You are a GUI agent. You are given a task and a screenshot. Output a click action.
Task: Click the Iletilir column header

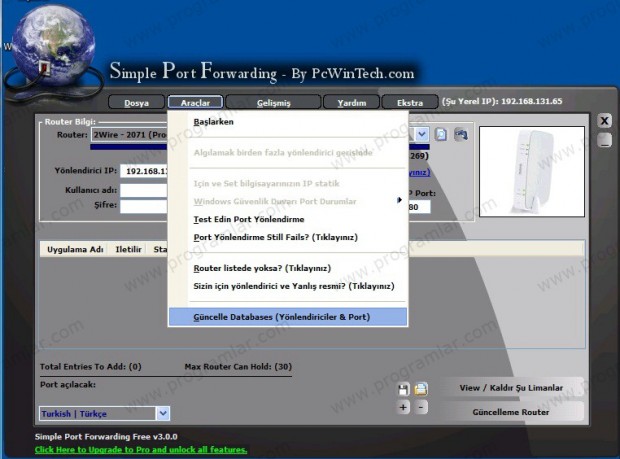tap(128, 249)
